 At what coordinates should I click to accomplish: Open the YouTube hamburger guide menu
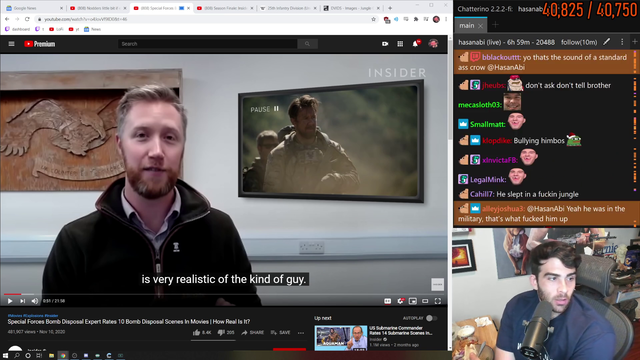pyautogui.click(x=11, y=44)
